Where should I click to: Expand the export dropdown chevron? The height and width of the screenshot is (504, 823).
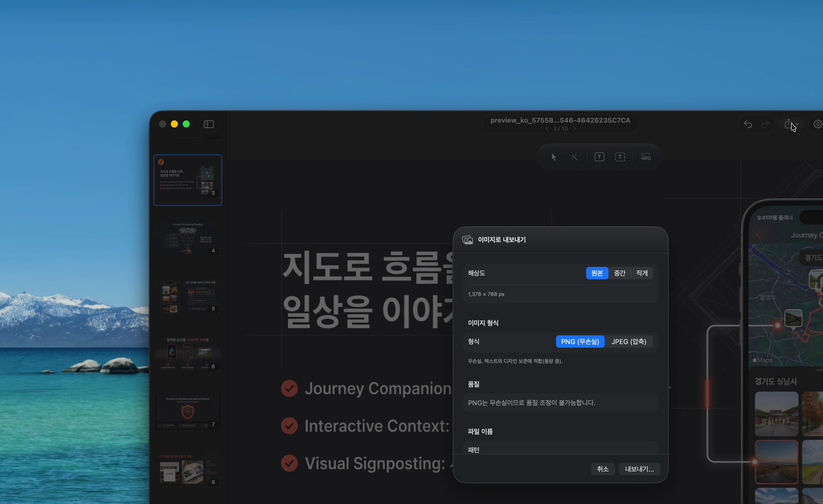pos(797,124)
